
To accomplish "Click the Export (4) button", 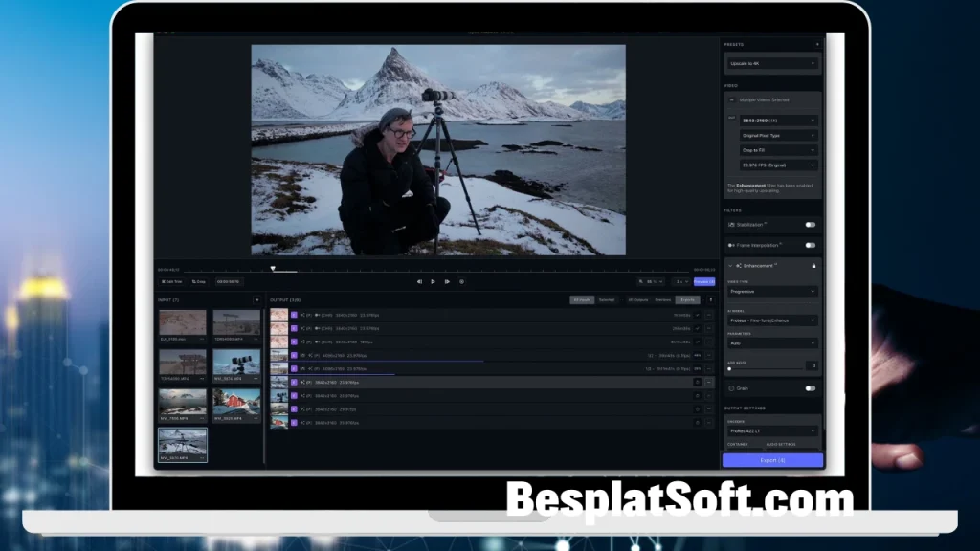I will (x=772, y=460).
